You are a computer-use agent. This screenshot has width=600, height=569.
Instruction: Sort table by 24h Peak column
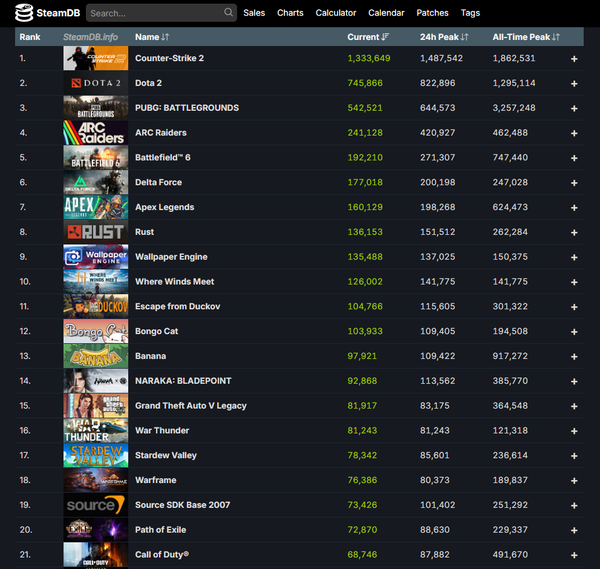tap(441, 37)
